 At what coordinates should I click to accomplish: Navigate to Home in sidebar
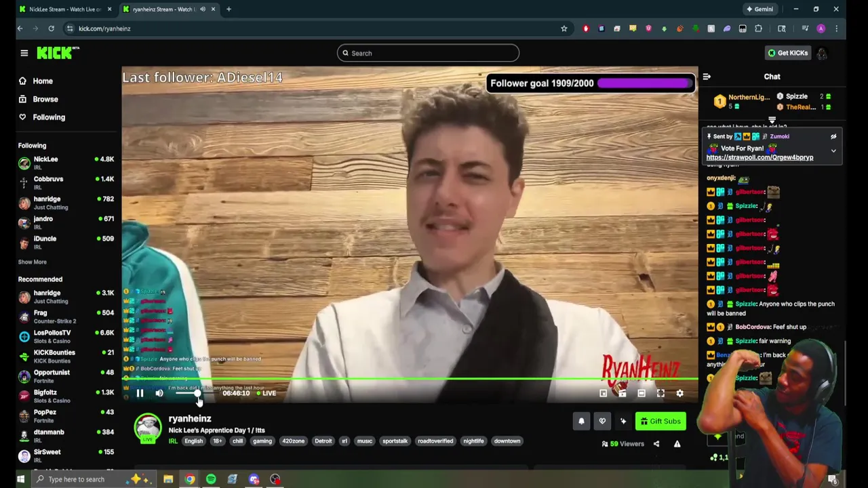[x=43, y=81]
